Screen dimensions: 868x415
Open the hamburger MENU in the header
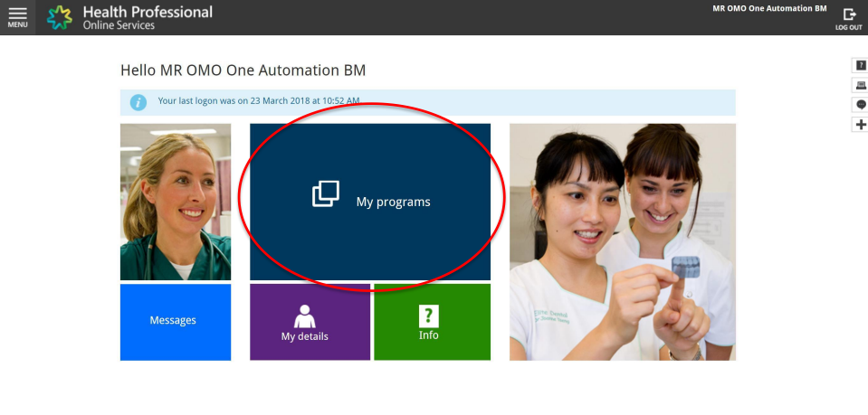(x=17, y=17)
